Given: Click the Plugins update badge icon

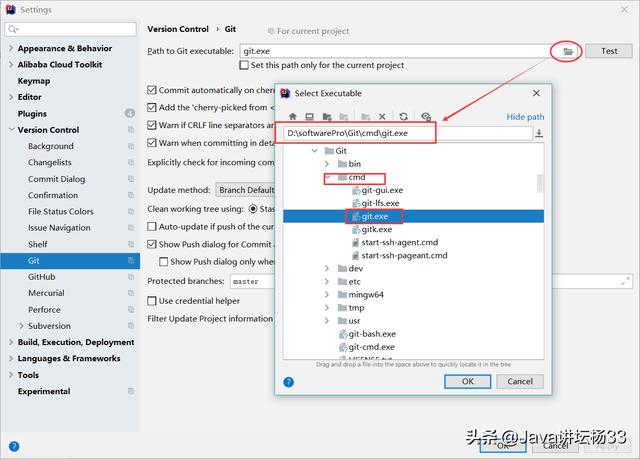Looking at the screenshot, I should click(129, 113).
